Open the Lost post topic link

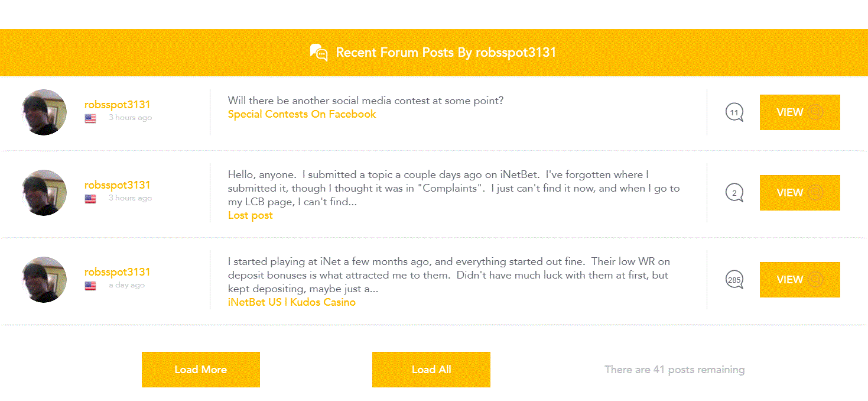[251, 215]
